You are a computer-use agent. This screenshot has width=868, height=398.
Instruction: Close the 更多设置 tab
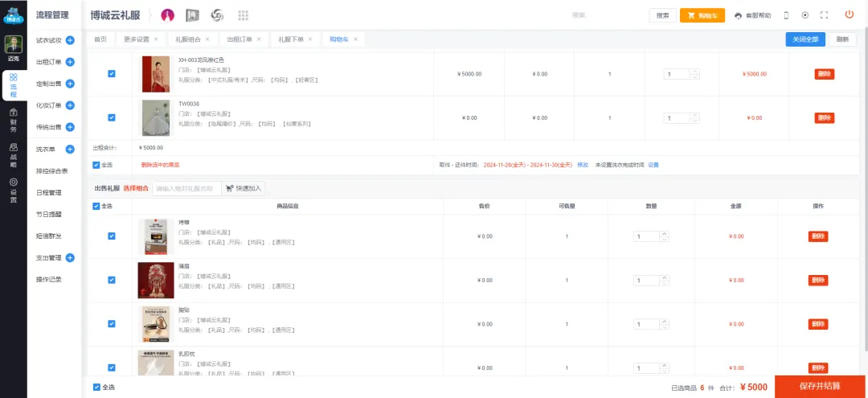coord(156,39)
